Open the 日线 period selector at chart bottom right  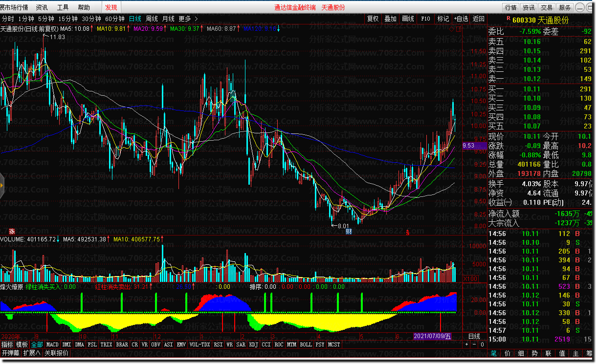point(474,336)
